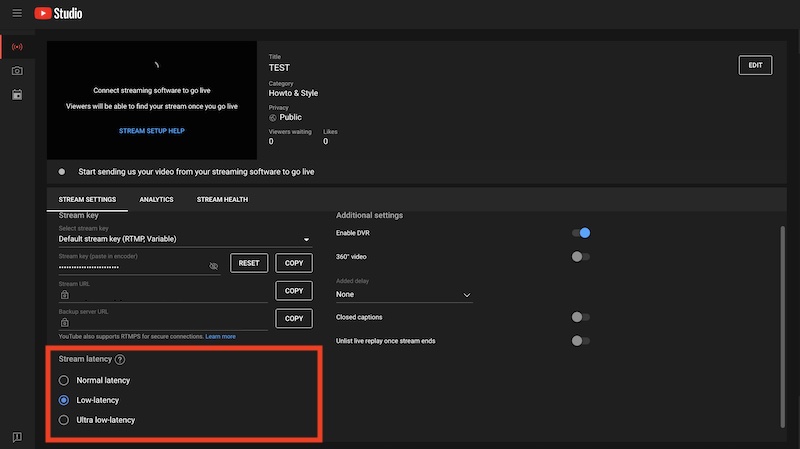The image size is (800, 449).
Task: Enable the Closed captions toggle
Action: tap(581, 317)
